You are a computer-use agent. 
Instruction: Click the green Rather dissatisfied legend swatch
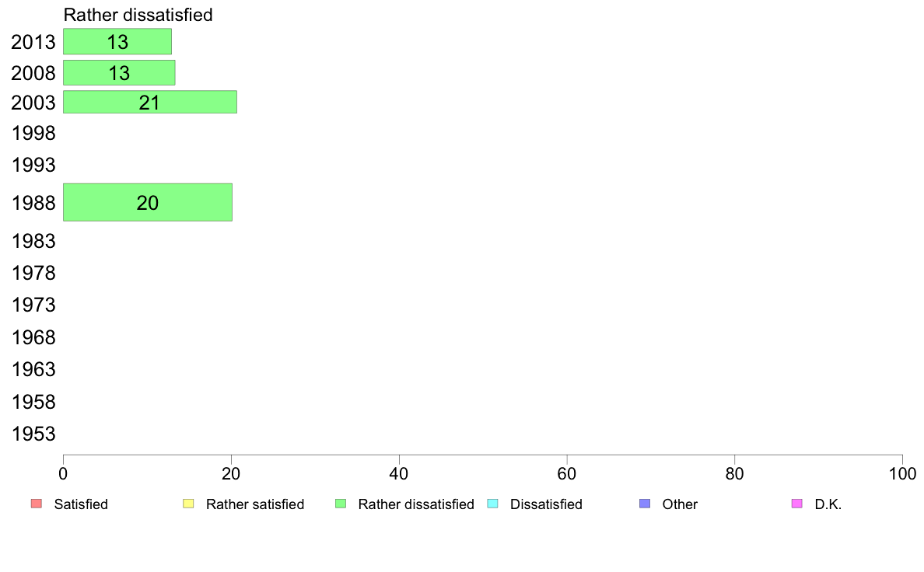point(340,504)
